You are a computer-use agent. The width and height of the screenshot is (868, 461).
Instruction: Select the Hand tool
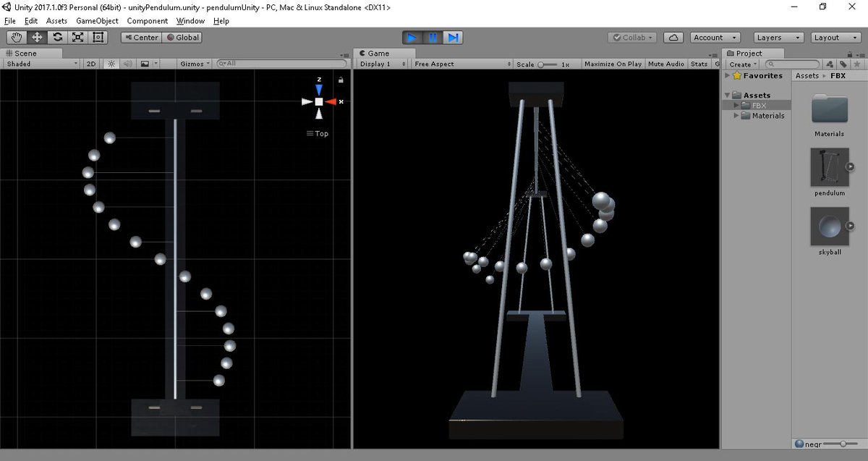(x=17, y=37)
